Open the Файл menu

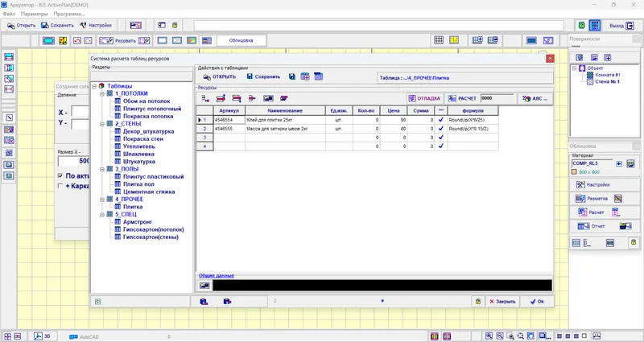9,14
